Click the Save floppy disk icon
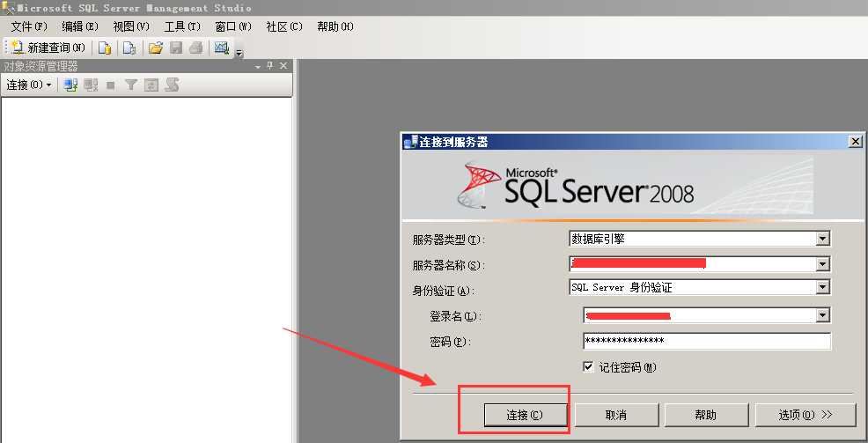Screen dimensions: 868x443 point(176,48)
